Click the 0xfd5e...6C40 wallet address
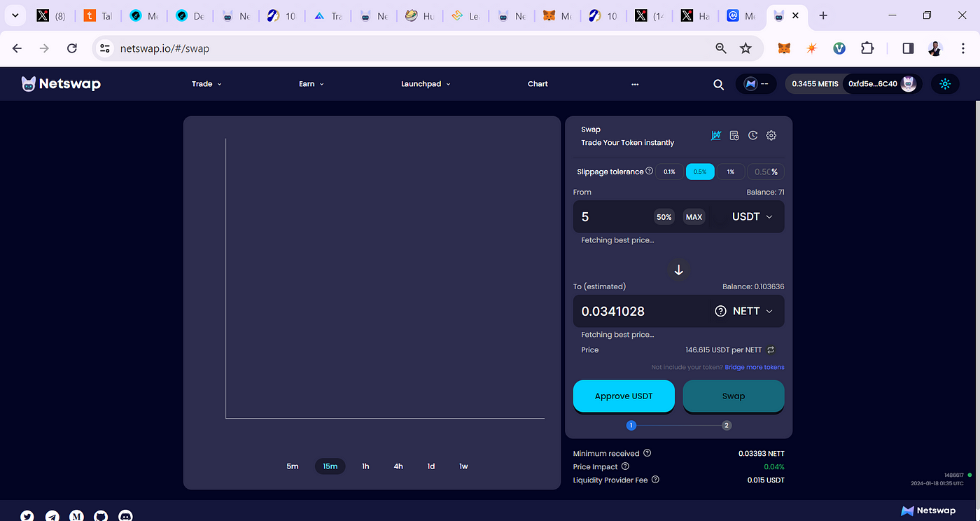 (x=872, y=84)
